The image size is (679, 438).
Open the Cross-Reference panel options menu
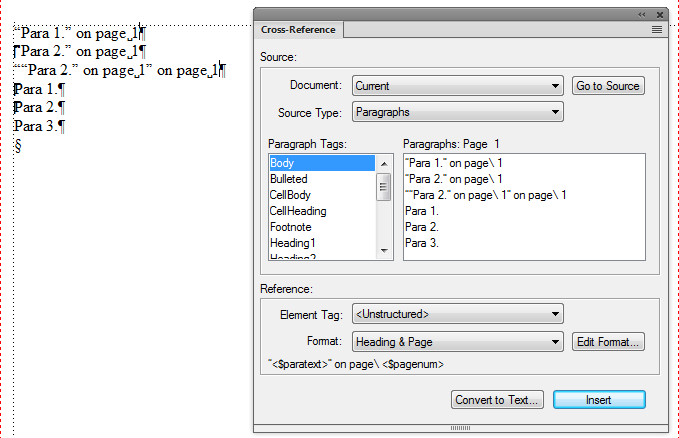(657, 30)
